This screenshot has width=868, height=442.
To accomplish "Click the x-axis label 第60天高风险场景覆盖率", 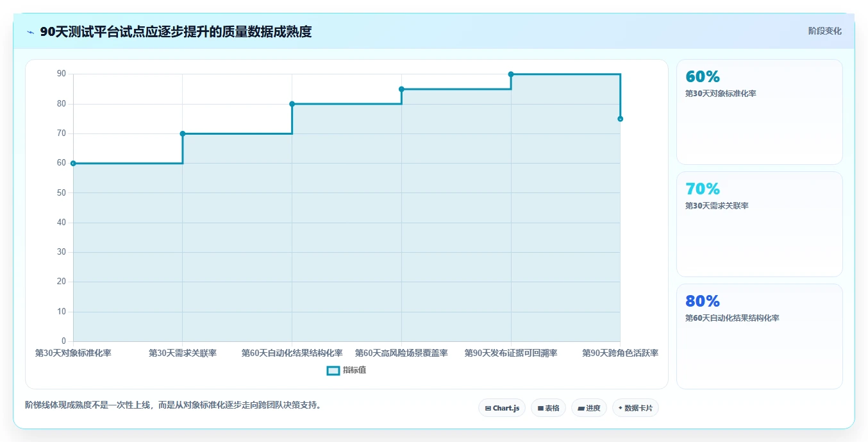I will [x=401, y=353].
